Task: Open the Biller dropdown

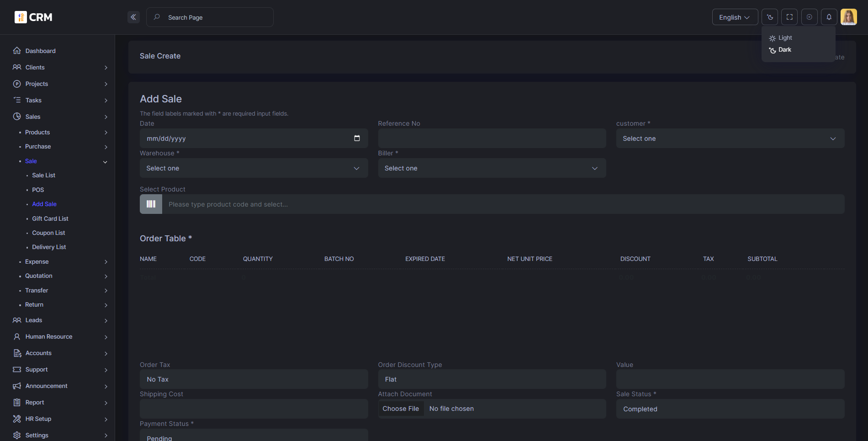Action: (x=492, y=168)
